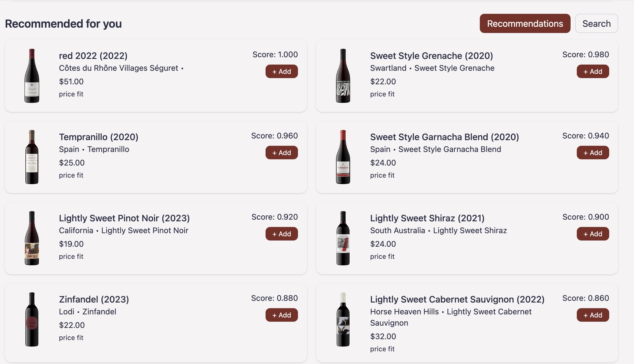The width and height of the screenshot is (634, 364).
Task: Add Lightly Sweet Shiraz (2021)
Action: (x=593, y=234)
